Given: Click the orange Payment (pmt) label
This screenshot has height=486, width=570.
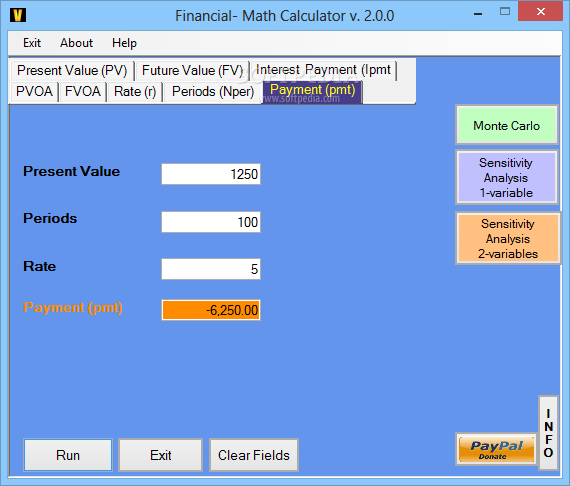Looking at the screenshot, I should pos(73,308).
